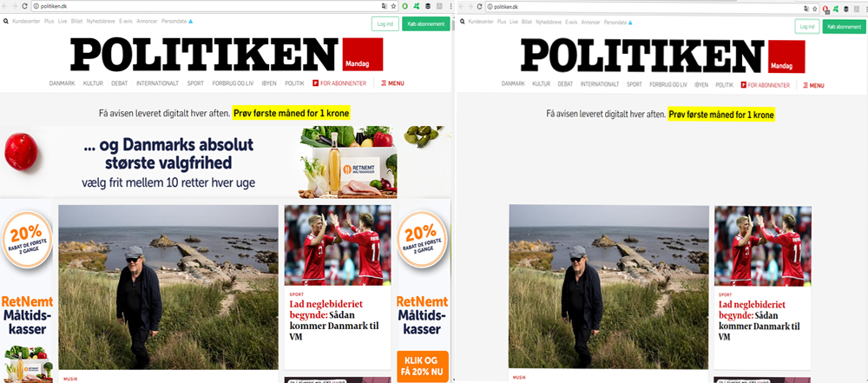Click Log ind in the left window

click(385, 23)
